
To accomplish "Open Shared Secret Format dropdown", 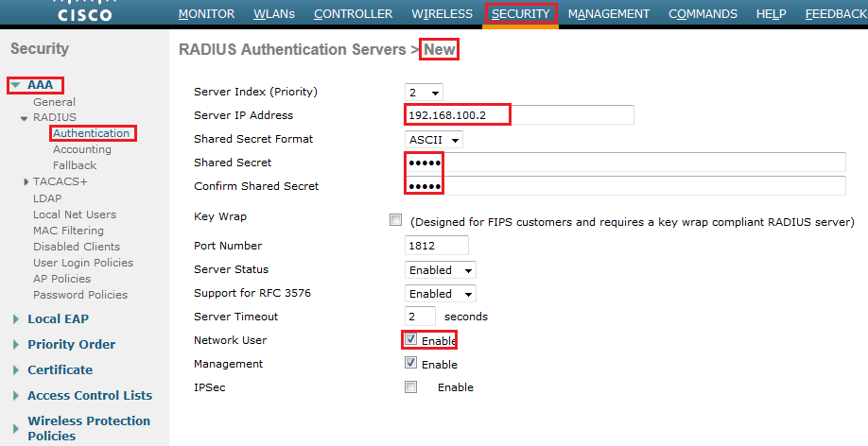I will [434, 140].
